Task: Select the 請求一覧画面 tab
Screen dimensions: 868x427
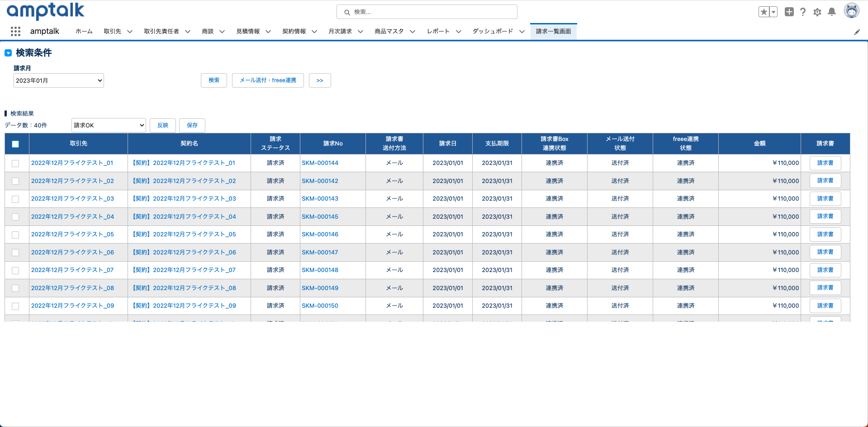Action: 554,31
